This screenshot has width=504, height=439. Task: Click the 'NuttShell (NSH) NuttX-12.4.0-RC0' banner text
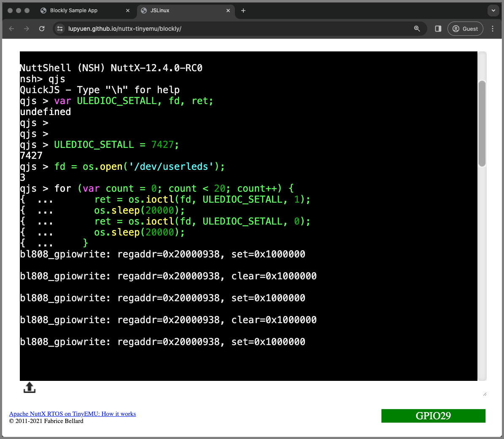[x=111, y=68]
